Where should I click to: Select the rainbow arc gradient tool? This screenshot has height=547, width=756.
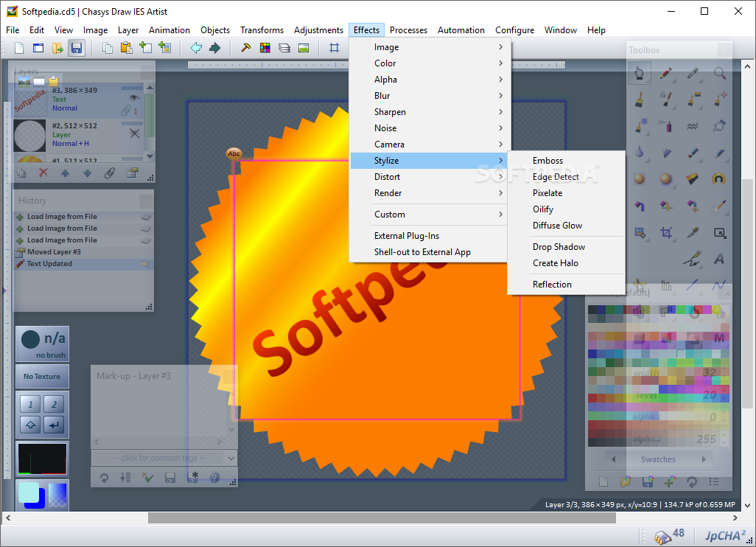coord(719,179)
